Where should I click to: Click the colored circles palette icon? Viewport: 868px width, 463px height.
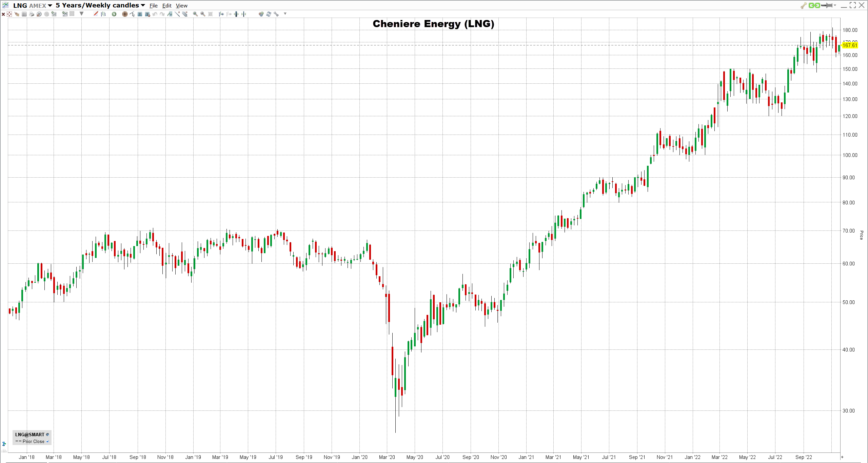[x=261, y=14]
